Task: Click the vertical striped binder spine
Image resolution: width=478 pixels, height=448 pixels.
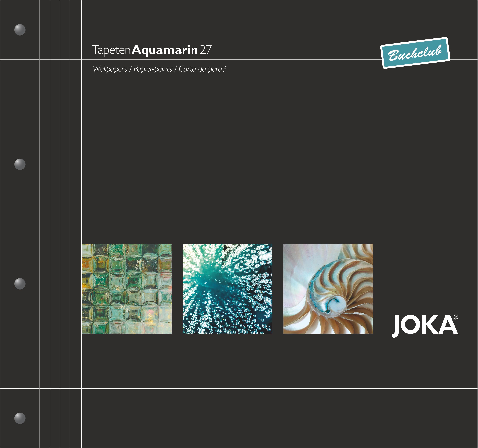Action: point(60,224)
